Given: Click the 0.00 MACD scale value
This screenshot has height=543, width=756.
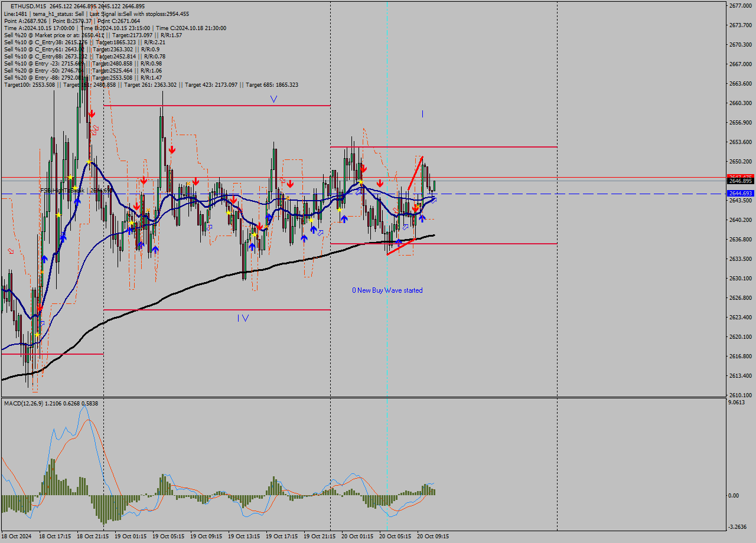Looking at the screenshot, I should (x=734, y=496).
